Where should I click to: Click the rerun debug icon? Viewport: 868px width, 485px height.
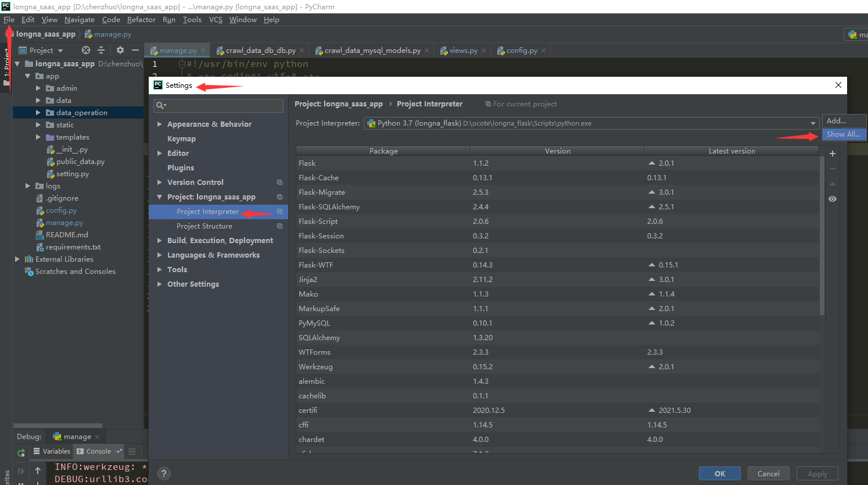point(21,452)
